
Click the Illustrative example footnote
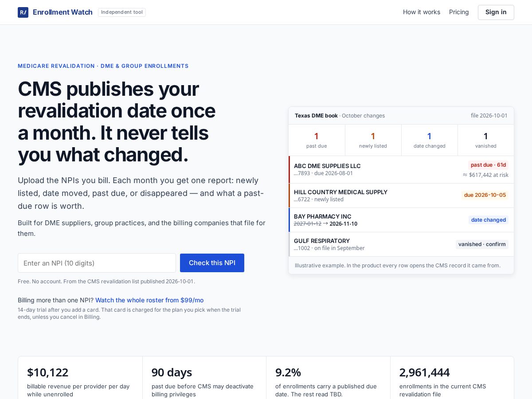click(398, 266)
